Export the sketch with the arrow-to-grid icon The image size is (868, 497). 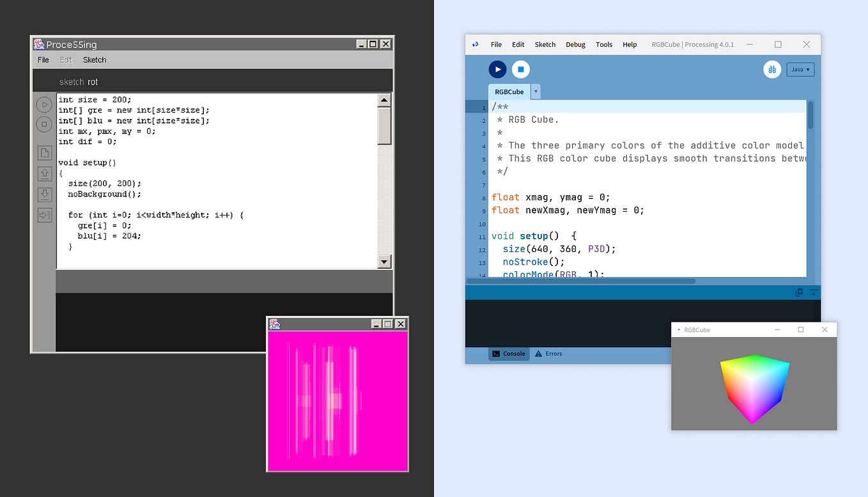(43, 215)
